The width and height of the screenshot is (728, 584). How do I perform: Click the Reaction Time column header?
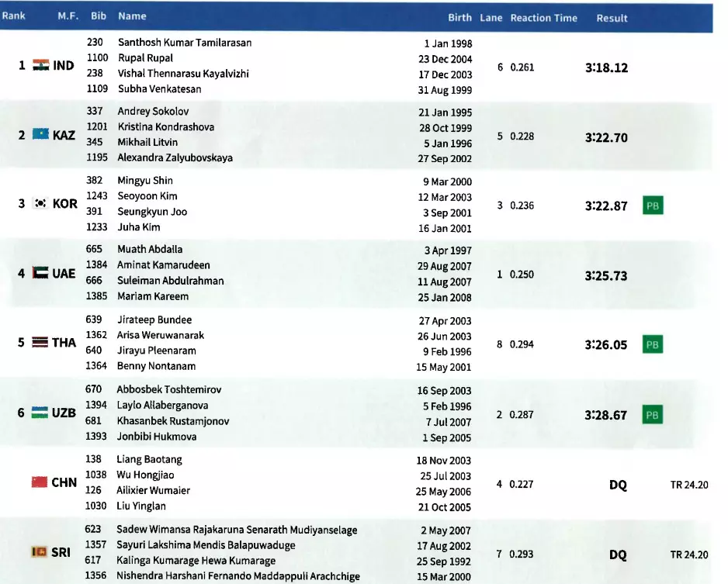coord(543,18)
